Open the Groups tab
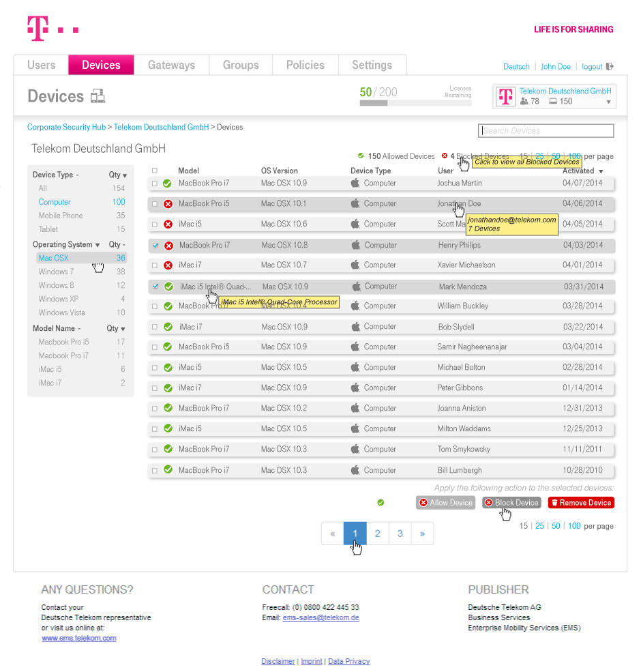The height and width of the screenshot is (672, 641). point(241,65)
